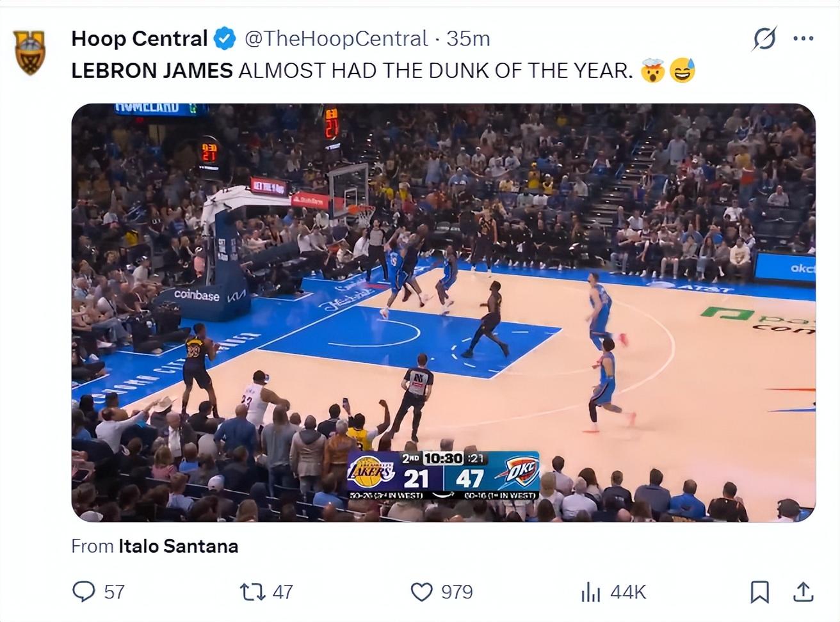The image size is (840, 622).
Task: Click the 57 replies count
Action: (114, 592)
